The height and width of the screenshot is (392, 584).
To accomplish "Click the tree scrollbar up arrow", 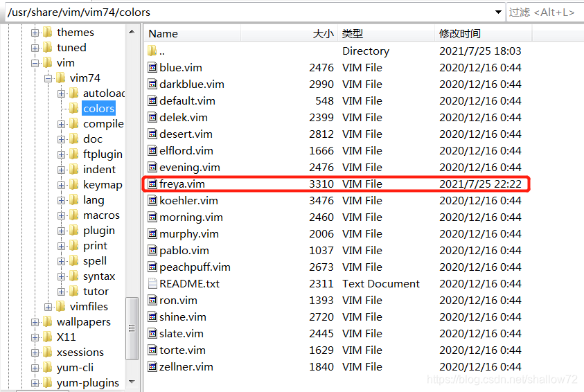I will (132, 32).
